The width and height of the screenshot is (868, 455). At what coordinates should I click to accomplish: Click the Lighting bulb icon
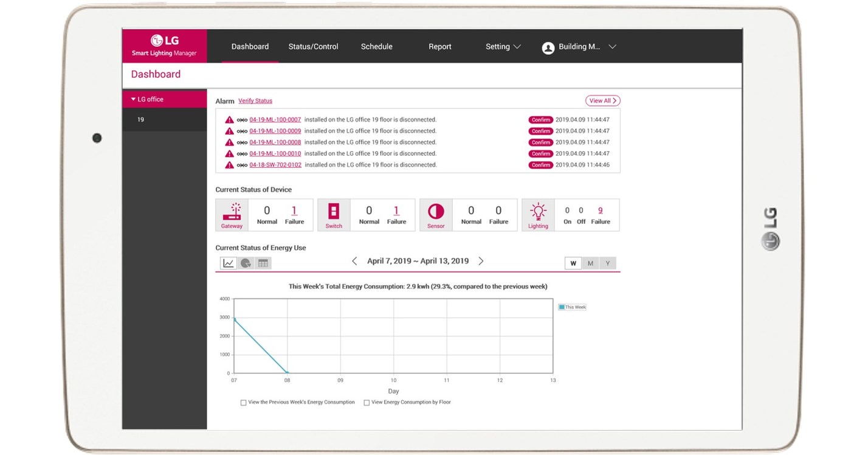tap(538, 211)
